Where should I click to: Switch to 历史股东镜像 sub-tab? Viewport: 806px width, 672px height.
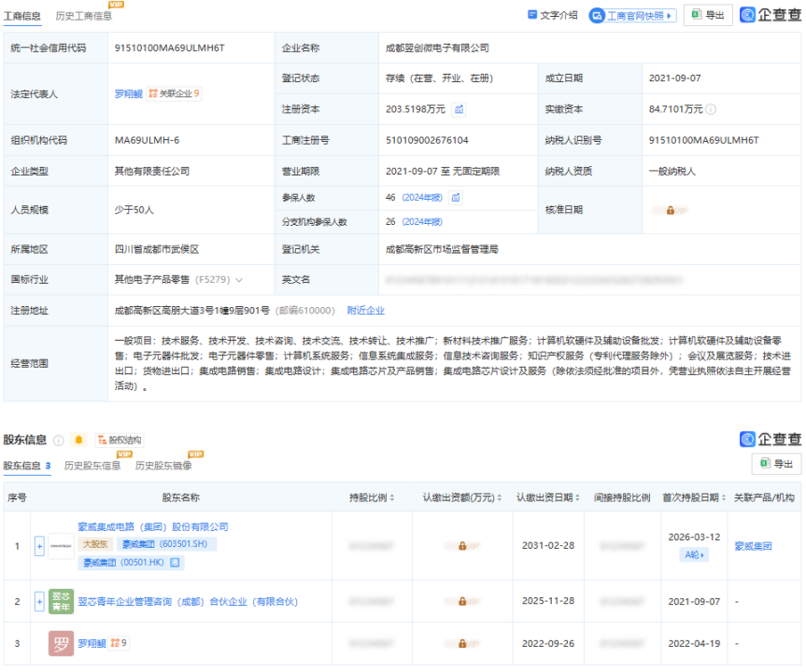(x=163, y=466)
